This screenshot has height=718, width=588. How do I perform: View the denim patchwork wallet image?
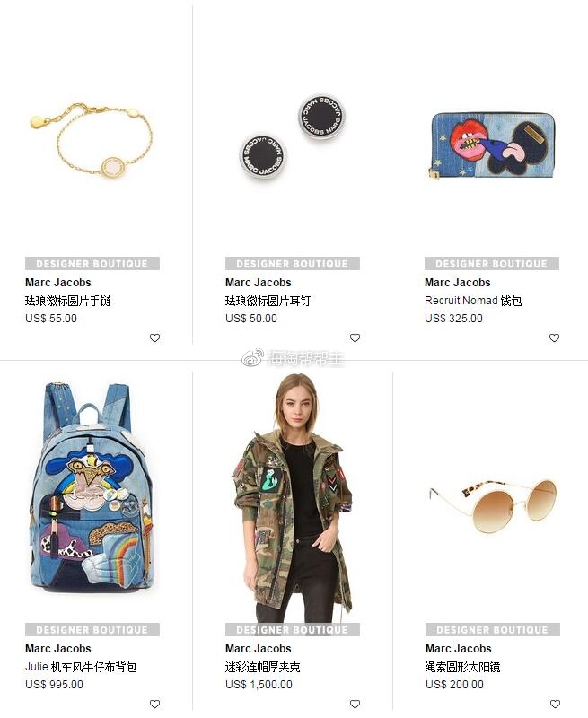pos(492,145)
